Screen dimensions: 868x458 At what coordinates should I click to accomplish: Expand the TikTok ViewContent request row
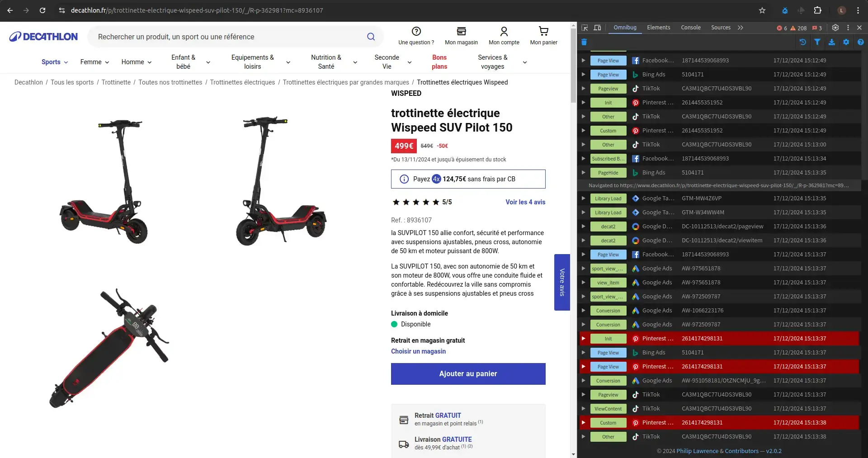[x=584, y=409]
